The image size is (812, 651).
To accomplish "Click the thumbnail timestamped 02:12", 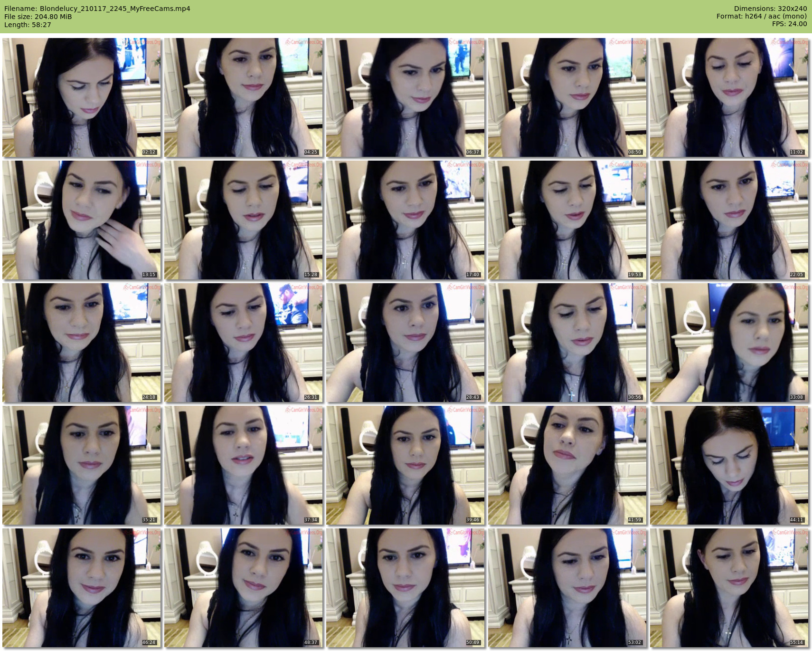I will point(82,97).
